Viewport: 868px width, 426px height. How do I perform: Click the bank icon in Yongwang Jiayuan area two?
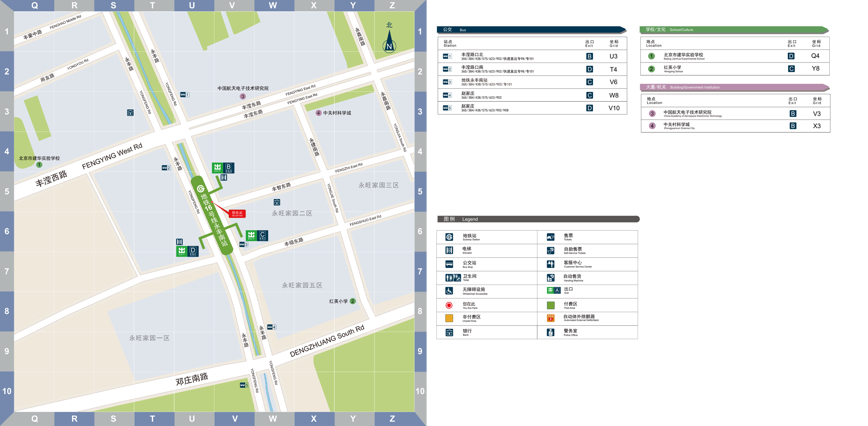click(277, 202)
